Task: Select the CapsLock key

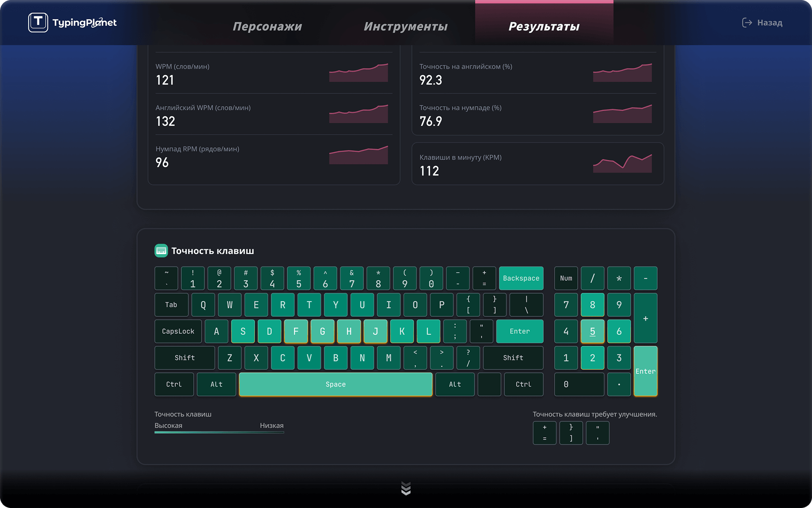Action: 178,331
